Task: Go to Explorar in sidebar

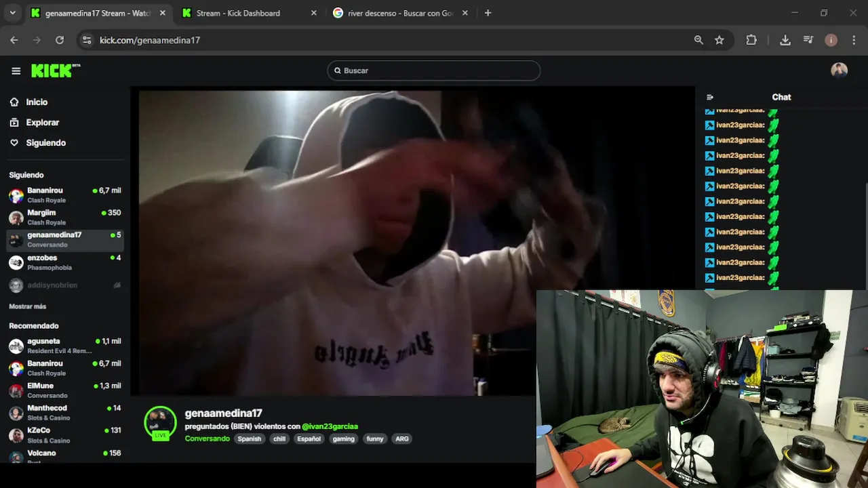Action: pos(43,123)
